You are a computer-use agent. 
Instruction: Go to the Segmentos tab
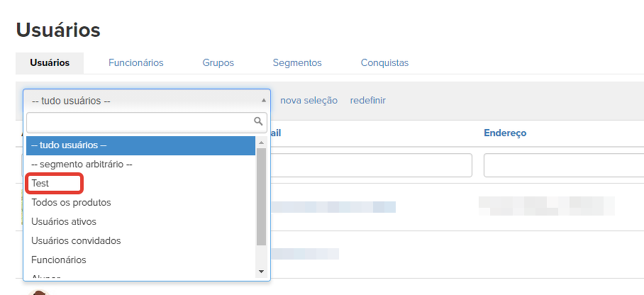[297, 62]
